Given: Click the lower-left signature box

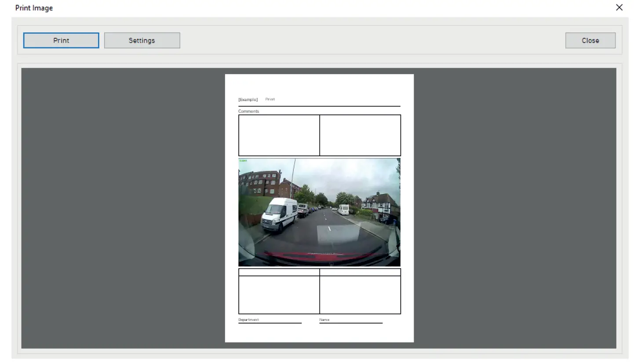Looking at the screenshot, I should tap(279, 294).
